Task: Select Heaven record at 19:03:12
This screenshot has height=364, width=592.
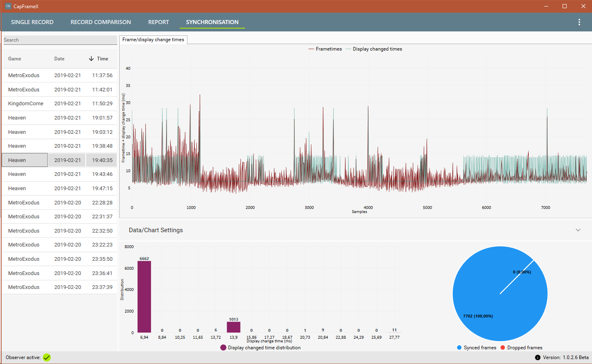Action: (x=60, y=132)
